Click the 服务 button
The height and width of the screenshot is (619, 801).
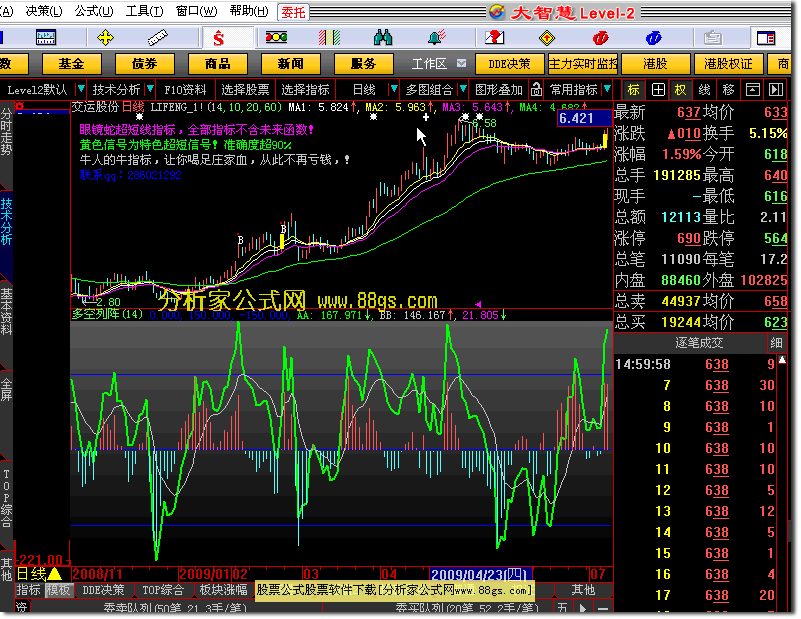pos(364,64)
